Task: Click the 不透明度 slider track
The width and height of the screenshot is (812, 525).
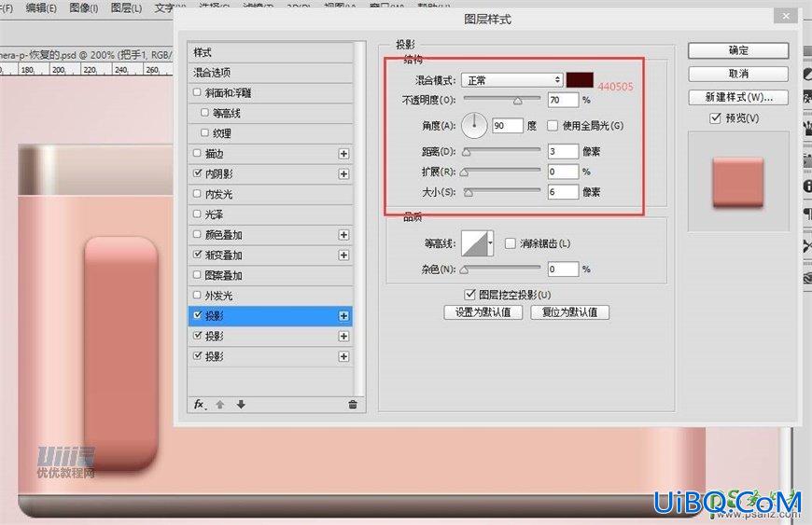Action: (x=501, y=98)
